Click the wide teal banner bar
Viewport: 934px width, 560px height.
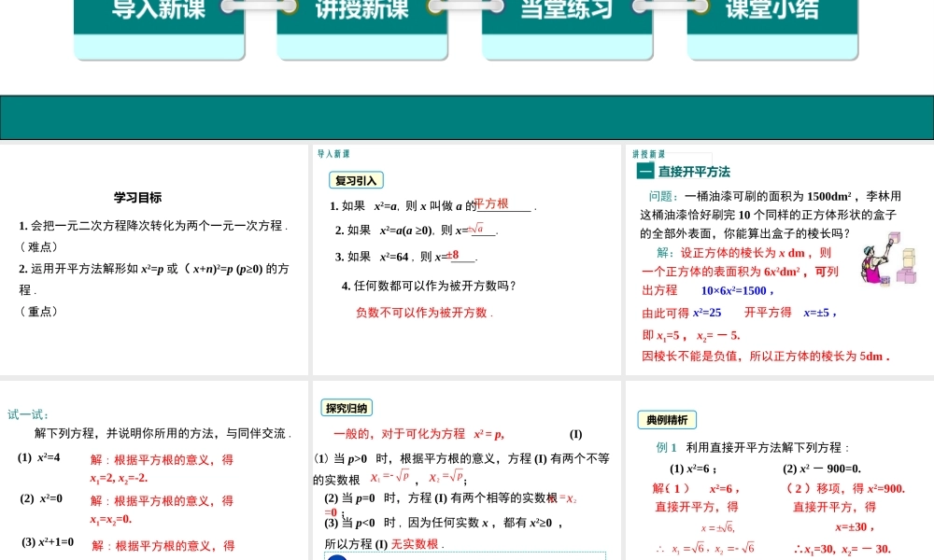point(467,118)
